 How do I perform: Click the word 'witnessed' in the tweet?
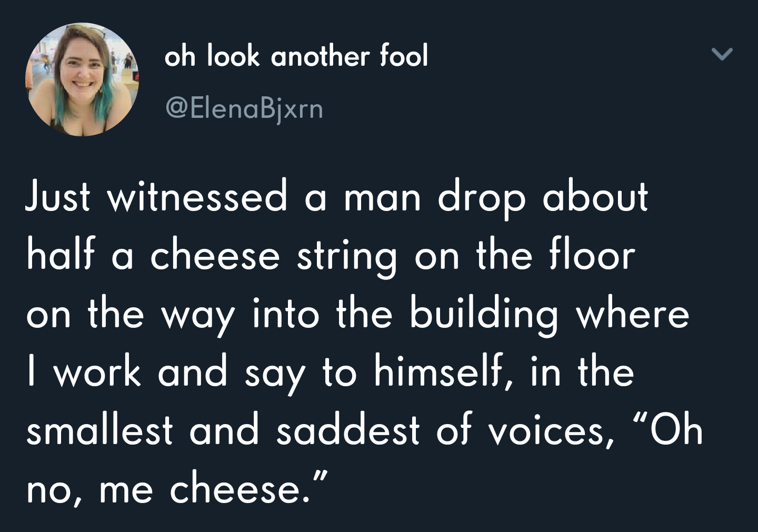[198, 197]
